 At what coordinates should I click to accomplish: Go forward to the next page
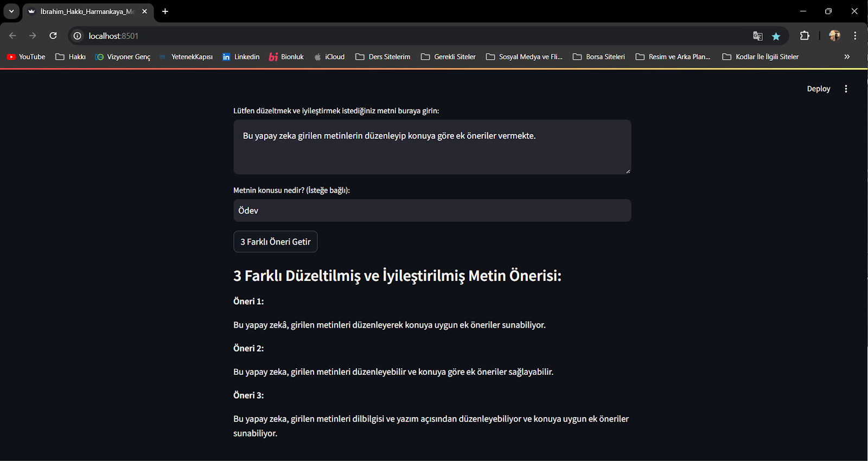tap(33, 36)
